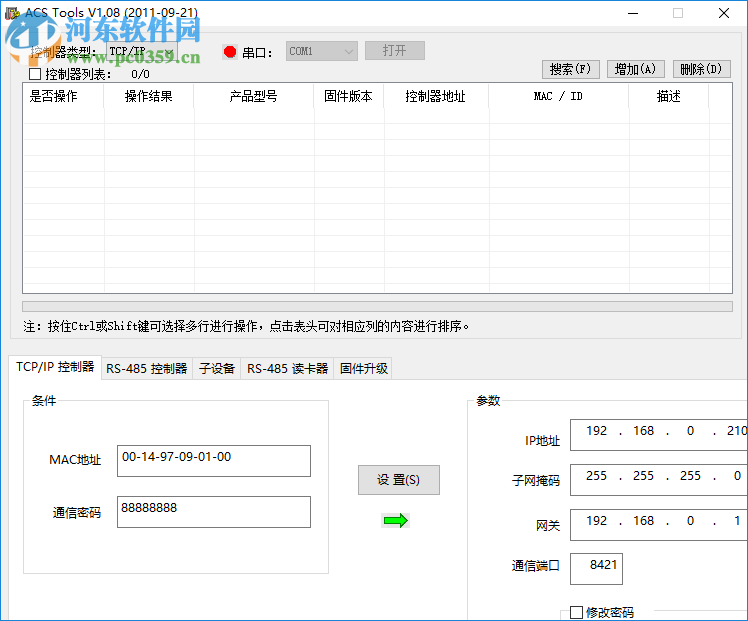The height and width of the screenshot is (621, 748).
Task: Expand the COM1 serial port dropdown
Action: (322, 51)
